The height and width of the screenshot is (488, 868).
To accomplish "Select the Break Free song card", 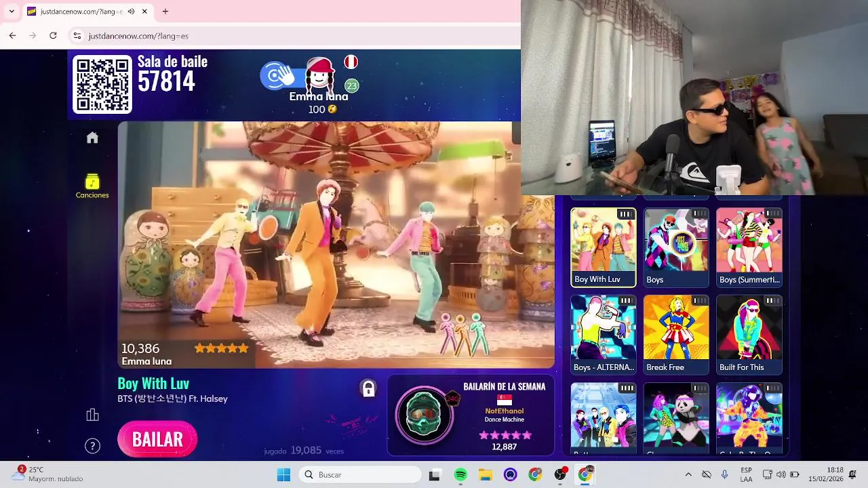I will [x=676, y=335].
